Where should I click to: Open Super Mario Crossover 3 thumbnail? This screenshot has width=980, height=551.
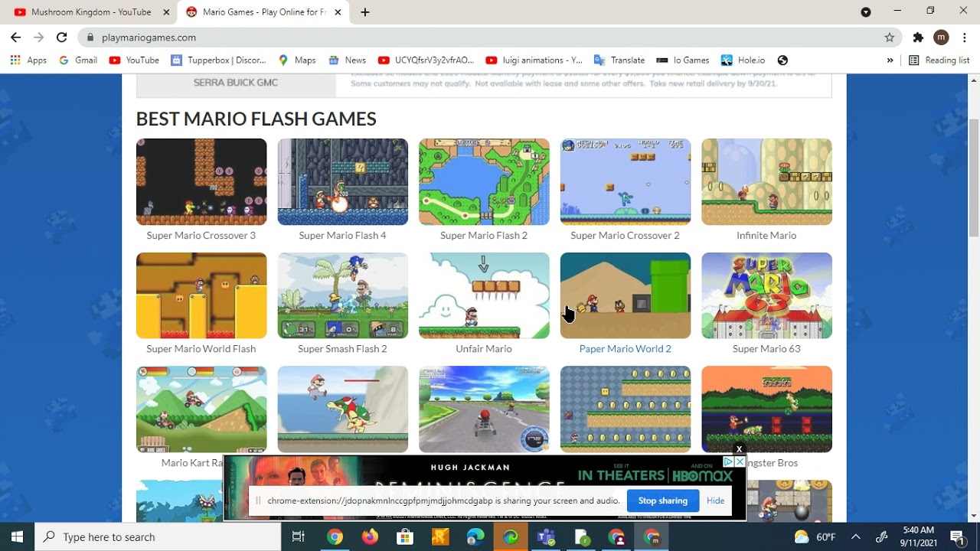[x=201, y=182]
